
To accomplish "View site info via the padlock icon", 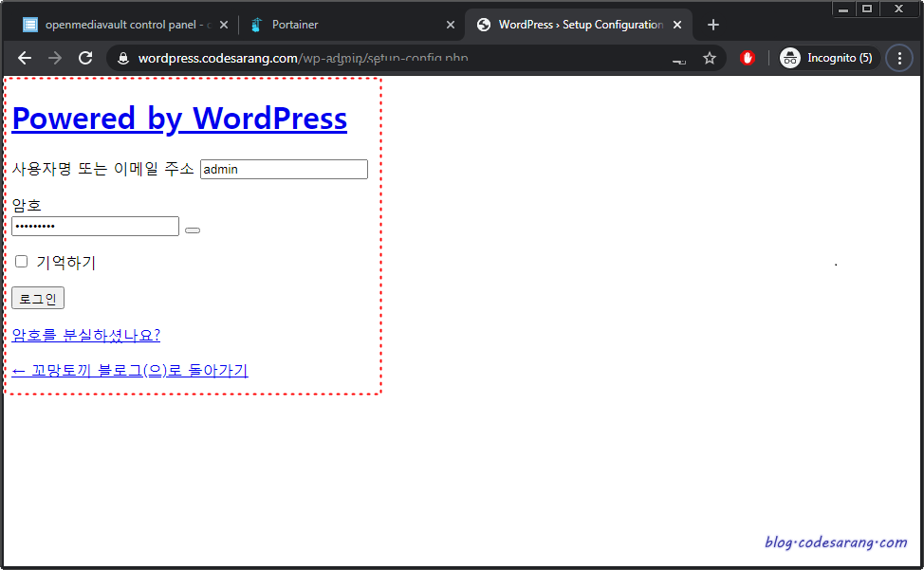I will 123,58.
